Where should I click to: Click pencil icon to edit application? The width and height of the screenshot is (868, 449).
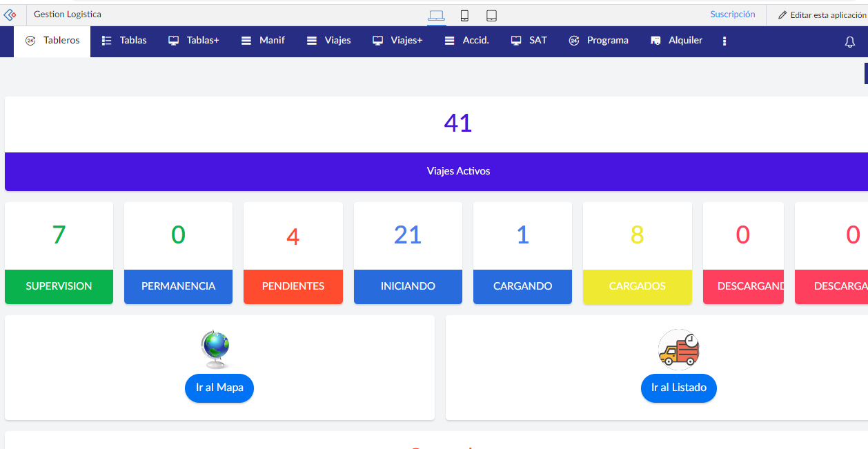click(x=782, y=14)
